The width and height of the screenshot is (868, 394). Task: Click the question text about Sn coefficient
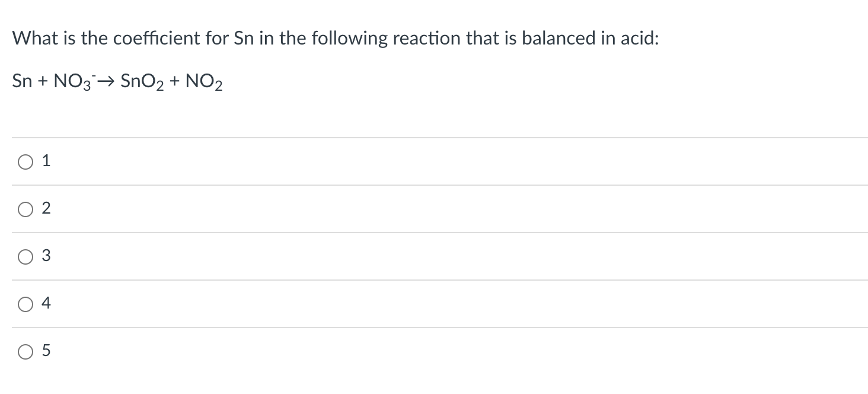click(x=335, y=37)
